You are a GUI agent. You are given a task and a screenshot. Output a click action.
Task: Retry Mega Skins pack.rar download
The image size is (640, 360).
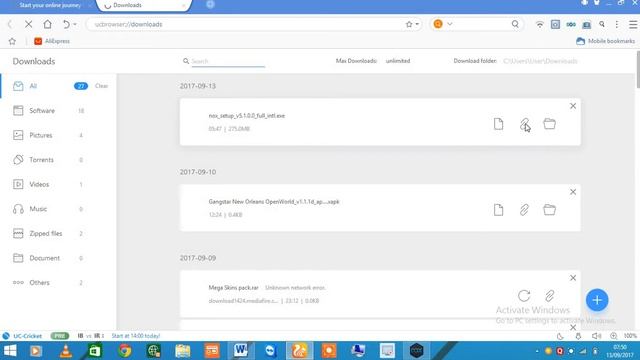tap(524, 296)
